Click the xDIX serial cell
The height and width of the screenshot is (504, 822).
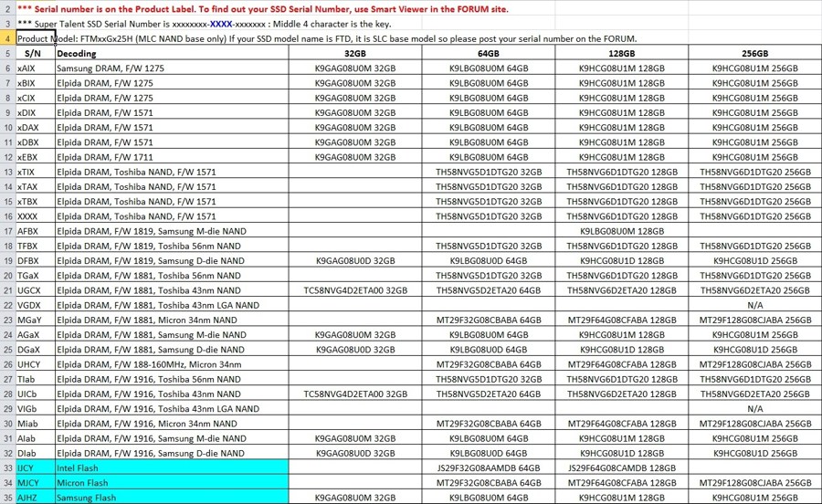(x=35, y=112)
